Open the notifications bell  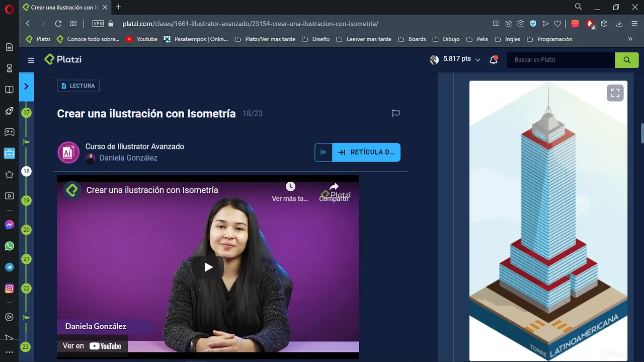pos(494,59)
